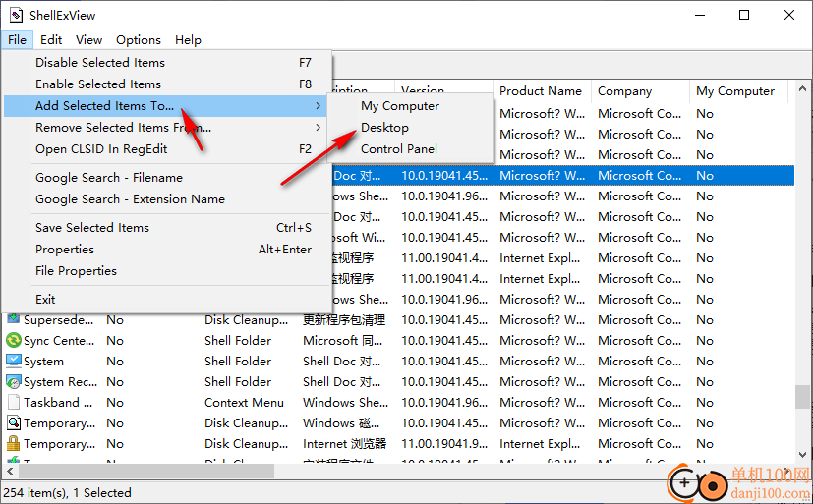Click "Internet 浏览器" description cell
Viewport: 813px width, 504px height.
click(345, 444)
